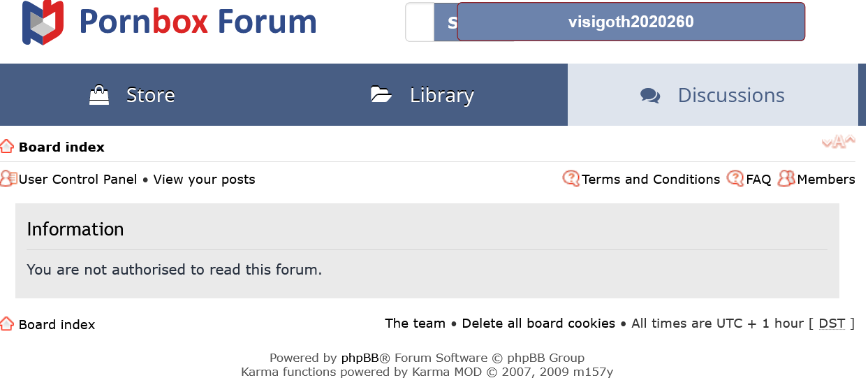Click the Members people icon
868x385 pixels.
[x=786, y=179]
